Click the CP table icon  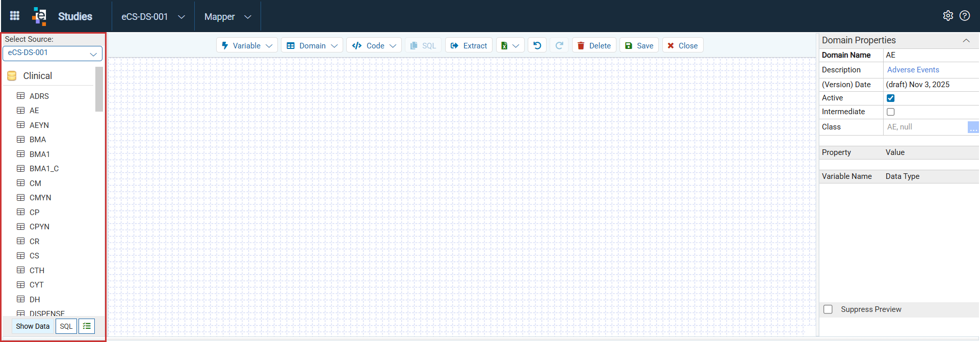[21, 212]
